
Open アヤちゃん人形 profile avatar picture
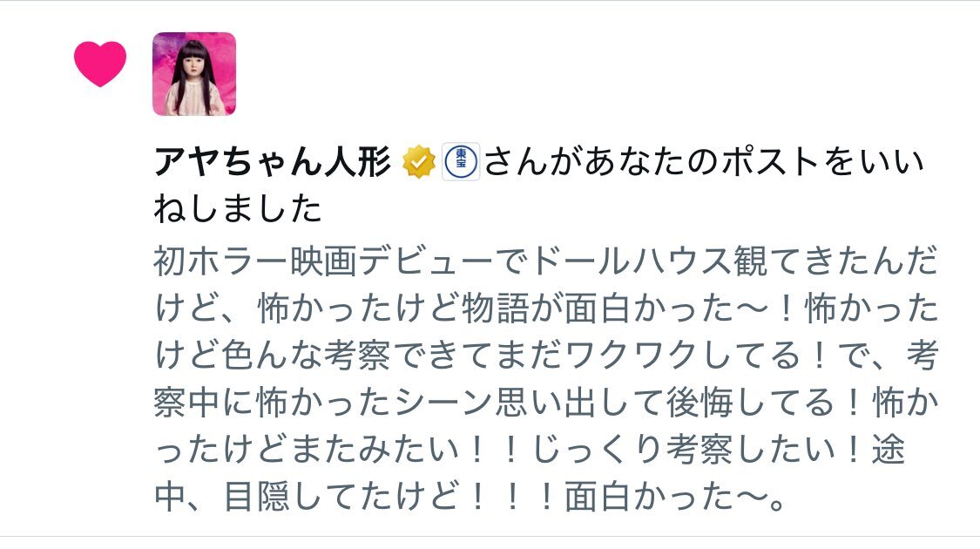194,74
